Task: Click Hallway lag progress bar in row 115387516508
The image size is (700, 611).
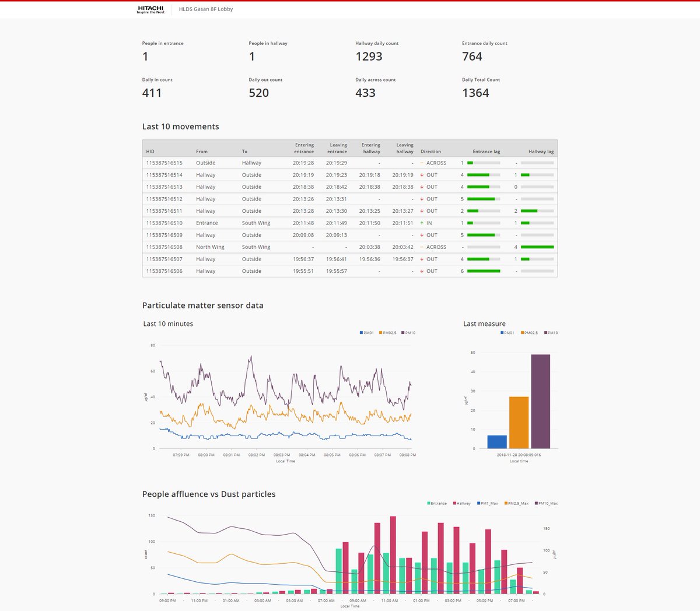Action: [537, 247]
